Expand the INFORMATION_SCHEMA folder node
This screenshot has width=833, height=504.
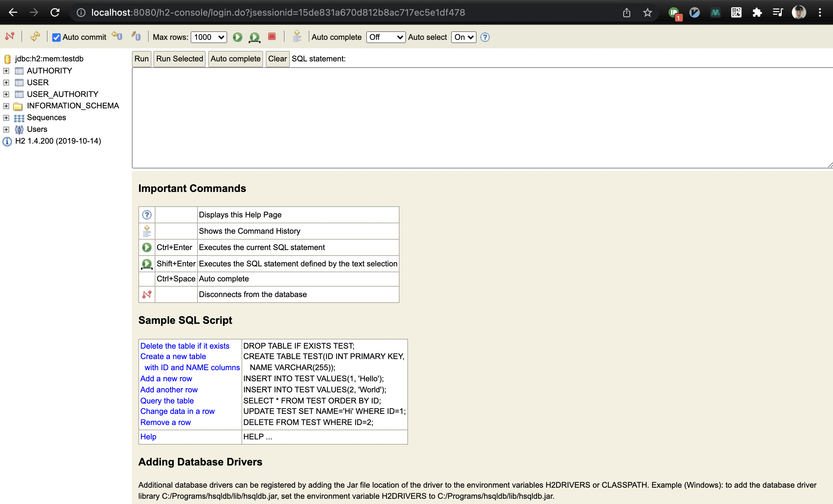6,106
